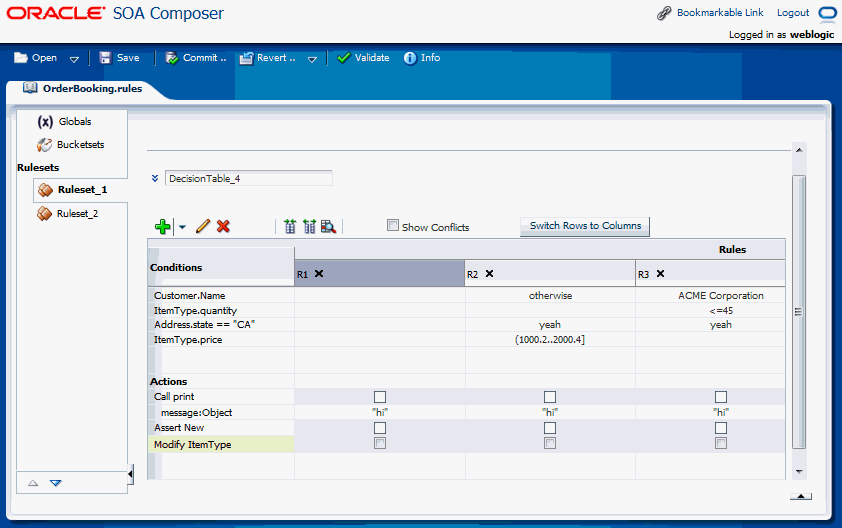This screenshot has width=842, height=528.
Task: Tick Call print checkbox for R3
Action: pyautogui.click(x=721, y=397)
